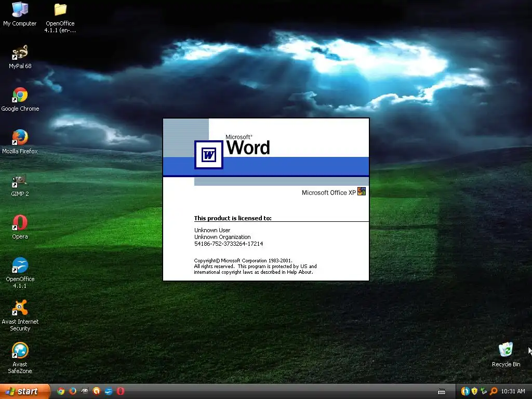Select the MyPal 68 desktop shortcut
Viewport: 532px width, 399px height.
[20, 57]
